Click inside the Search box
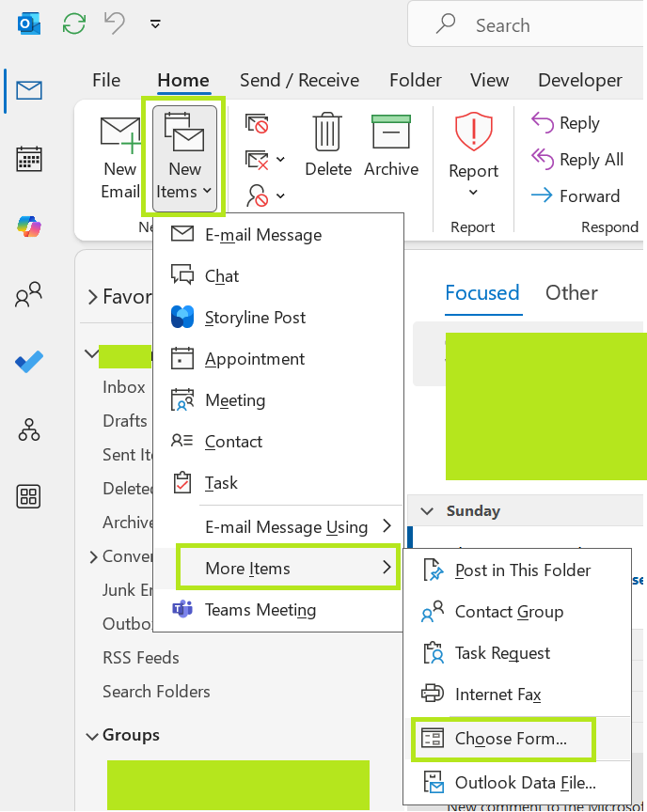Image resolution: width=647 pixels, height=812 pixels. click(x=529, y=24)
